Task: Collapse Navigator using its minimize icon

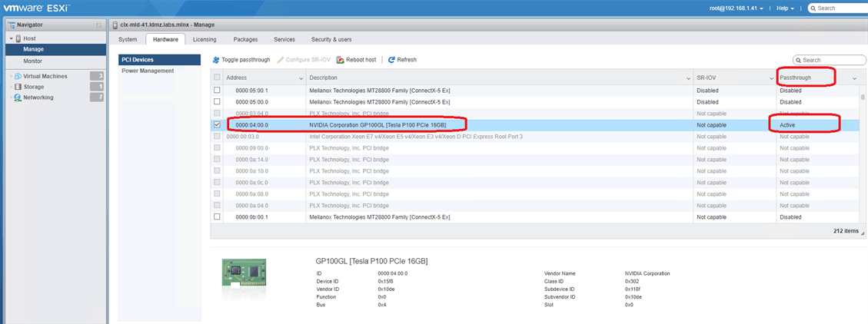Action: [x=98, y=25]
